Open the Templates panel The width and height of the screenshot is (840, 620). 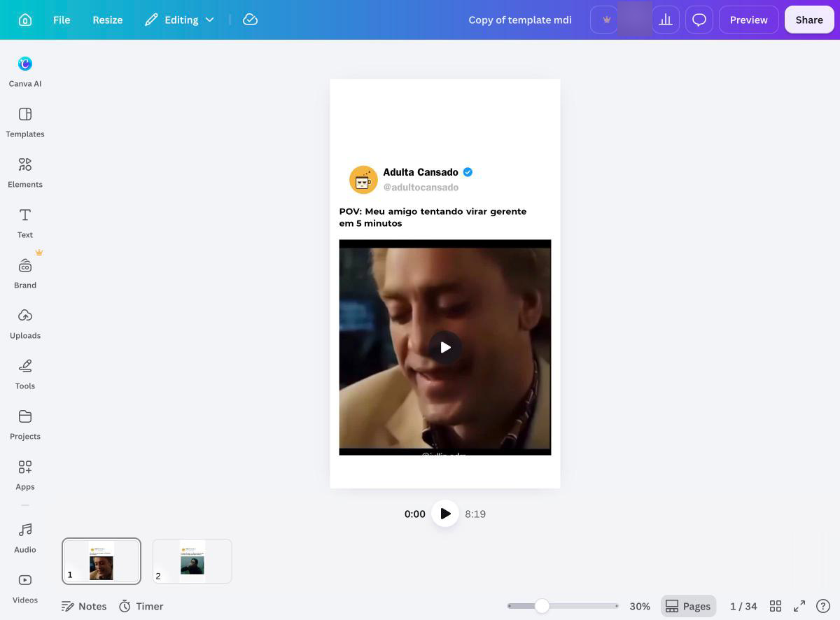25,122
